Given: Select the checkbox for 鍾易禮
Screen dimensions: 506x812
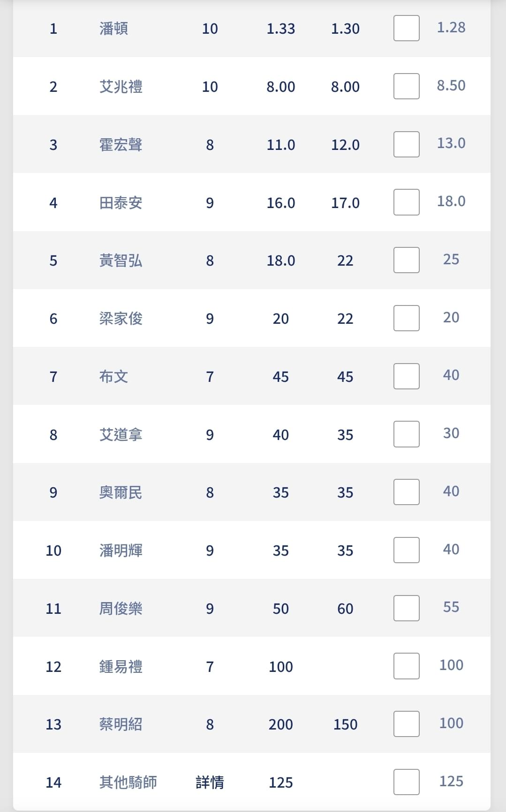Looking at the screenshot, I should 406,666.
